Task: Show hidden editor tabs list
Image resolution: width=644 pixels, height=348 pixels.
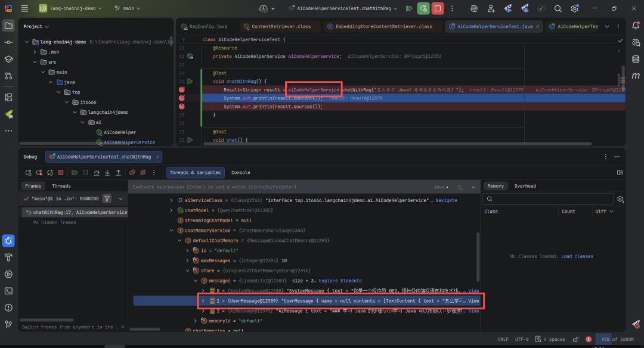Action: (x=607, y=26)
